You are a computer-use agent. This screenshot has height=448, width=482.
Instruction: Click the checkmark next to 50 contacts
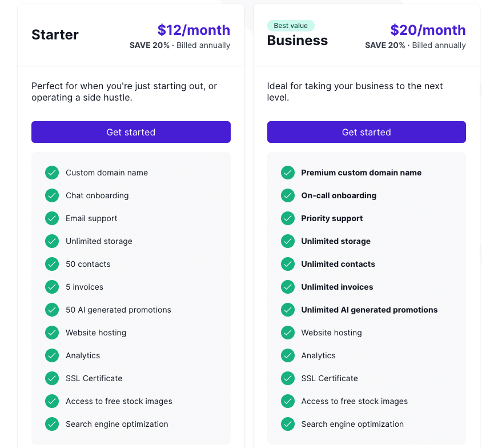[52, 264]
